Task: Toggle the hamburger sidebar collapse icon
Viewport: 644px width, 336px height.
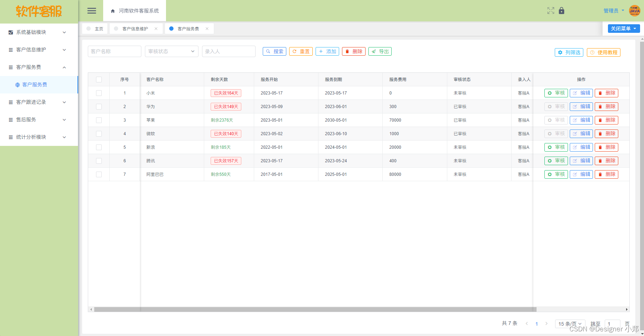Action: point(92,11)
